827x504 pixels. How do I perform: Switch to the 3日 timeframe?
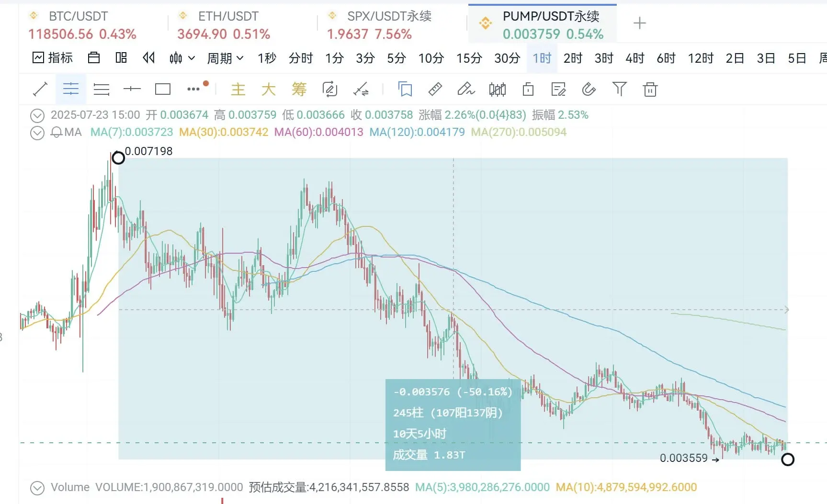tap(766, 58)
